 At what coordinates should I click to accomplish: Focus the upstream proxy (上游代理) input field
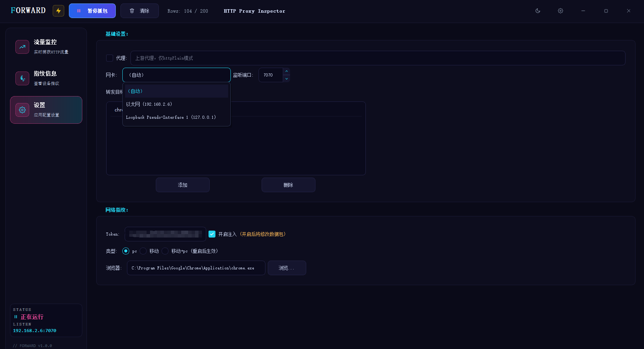378,58
